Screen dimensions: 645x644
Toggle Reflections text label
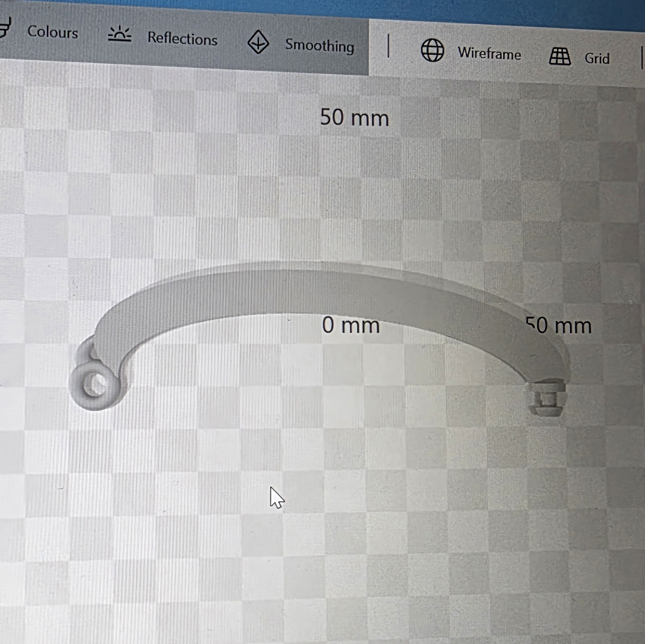[182, 39]
